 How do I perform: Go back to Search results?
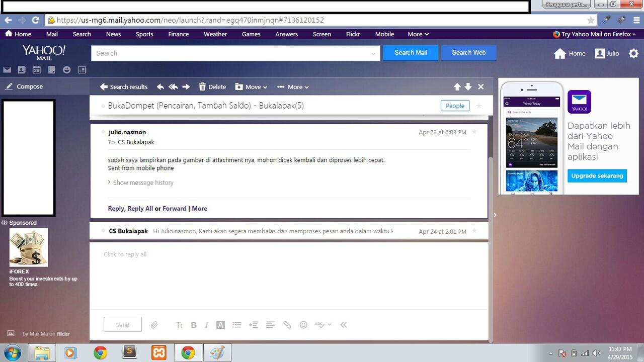pos(124,86)
